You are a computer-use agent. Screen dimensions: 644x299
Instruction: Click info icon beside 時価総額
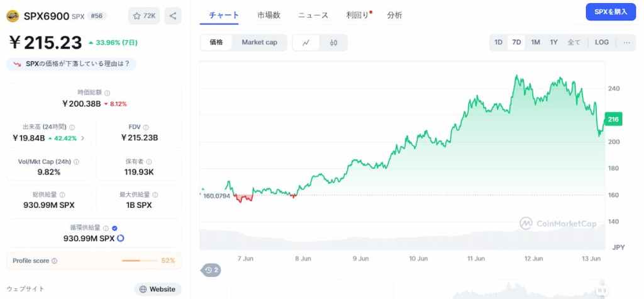[x=107, y=93]
